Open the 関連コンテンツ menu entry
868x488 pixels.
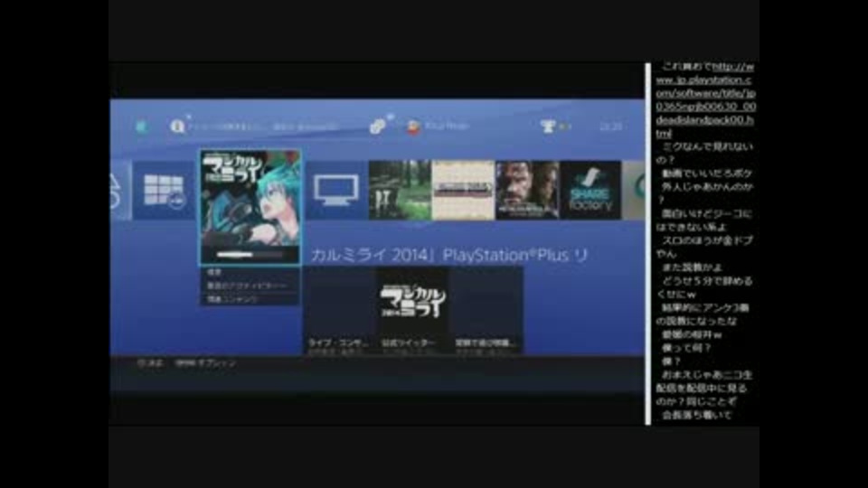click(x=250, y=299)
